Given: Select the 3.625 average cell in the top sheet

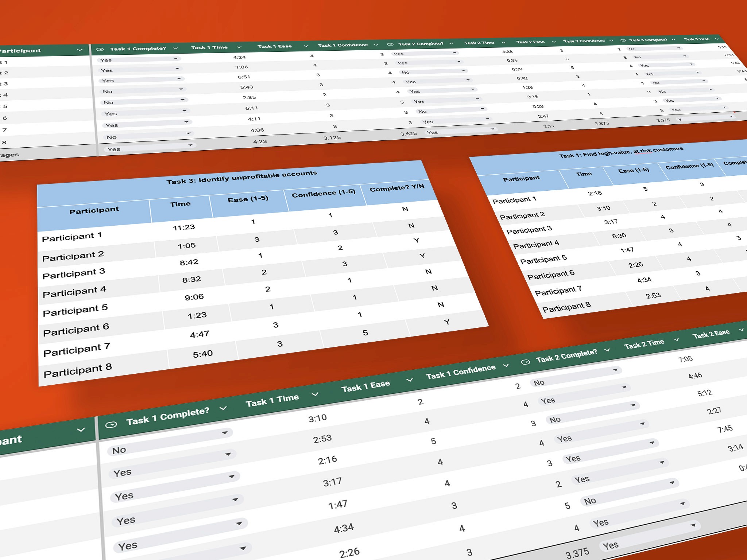Looking at the screenshot, I should click(x=408, y=134).
